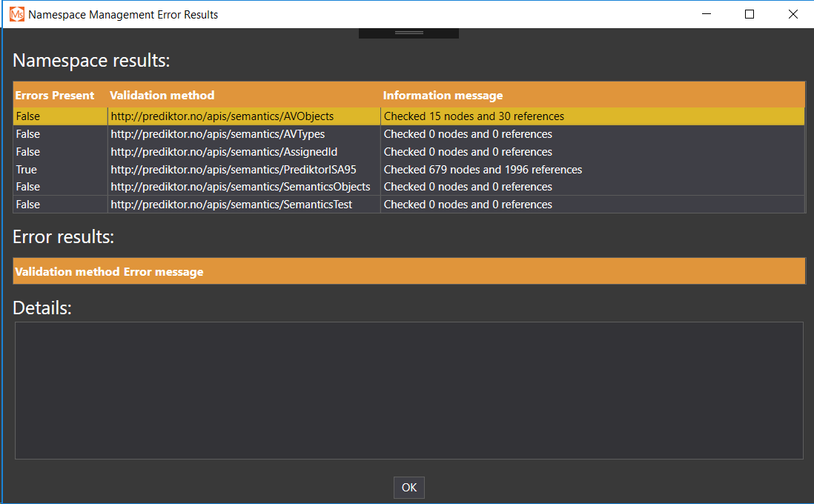The image size is (814, 504).
Task: Click 'Checked 15 nodes and 30 references' cell
Action: click(x=474, y=116)
